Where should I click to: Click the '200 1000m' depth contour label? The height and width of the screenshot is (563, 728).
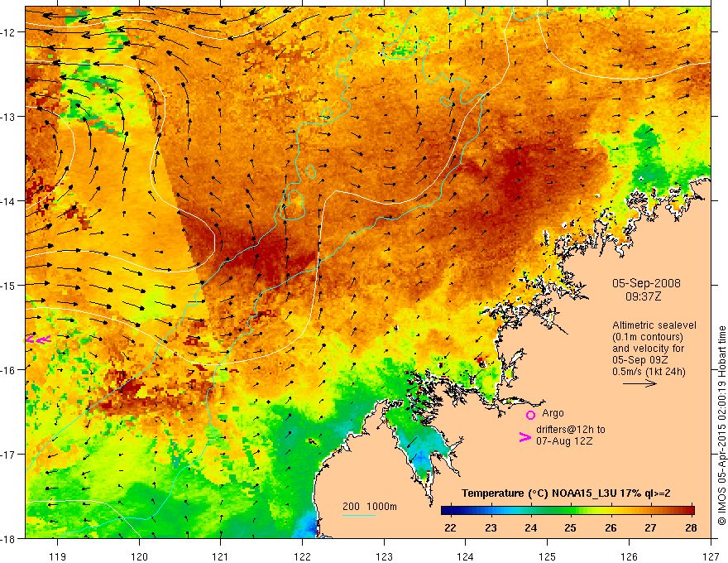pos(370,507)
